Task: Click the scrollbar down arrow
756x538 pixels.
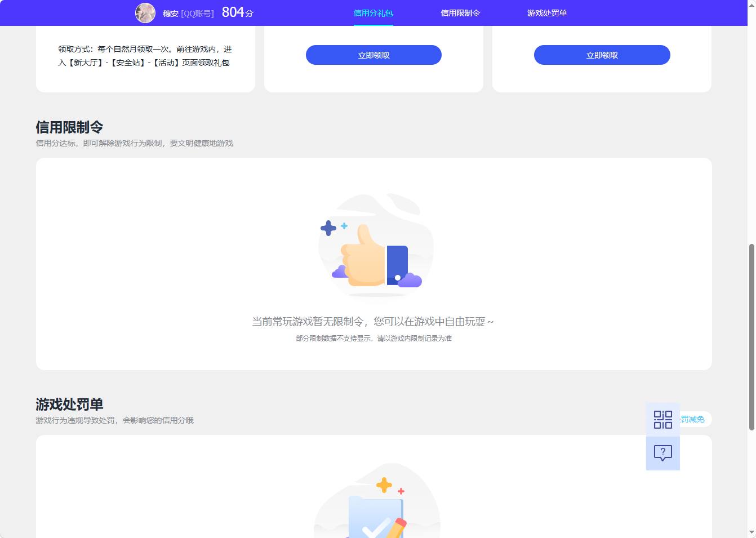Action: (751, 532)
